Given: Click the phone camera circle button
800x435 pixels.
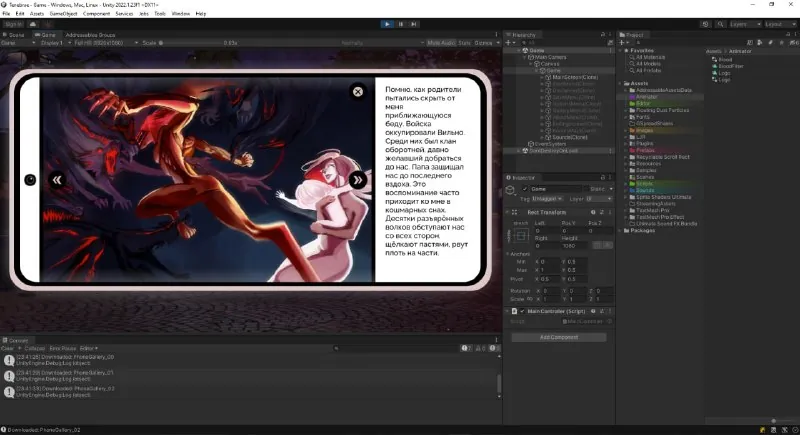Looking at the screenshot, I should [x=30, y=180].
